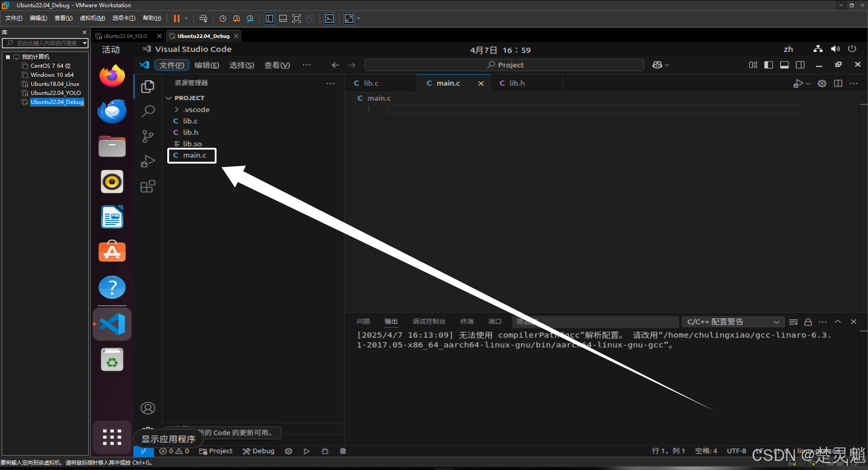Screen dimensions: 868x470
Task: Open the 选择(S) menu in VS Code
Action: [241, 65]
